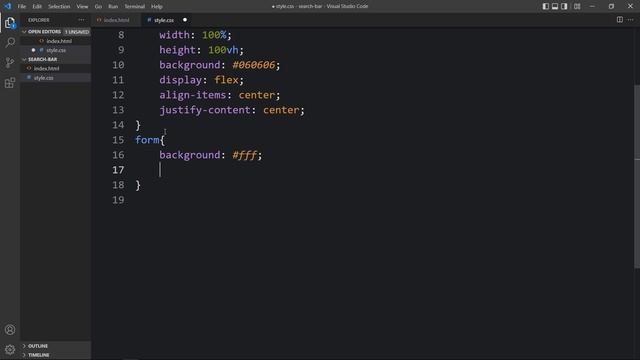The height and width of the screenshot is (360, 640).
Task: Click HTML file icon on index.html tab
Action: pyautogui.click(x=99, y=20)
